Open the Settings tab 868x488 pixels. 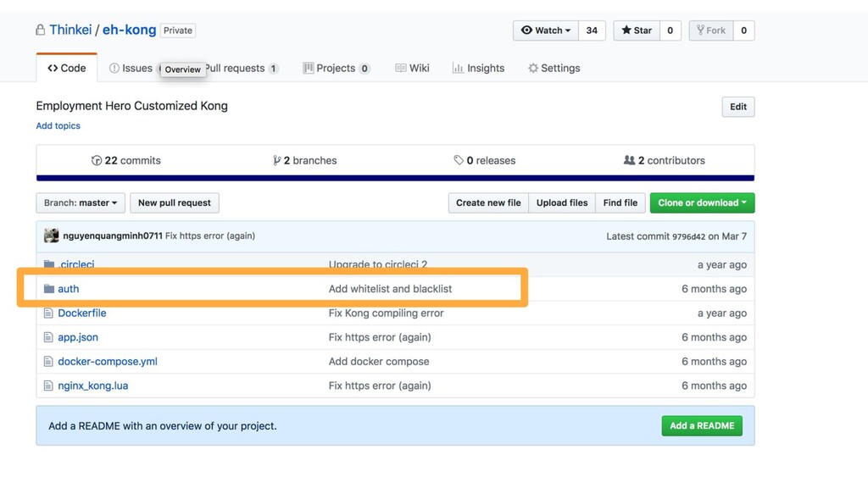[x=554, y=68]
